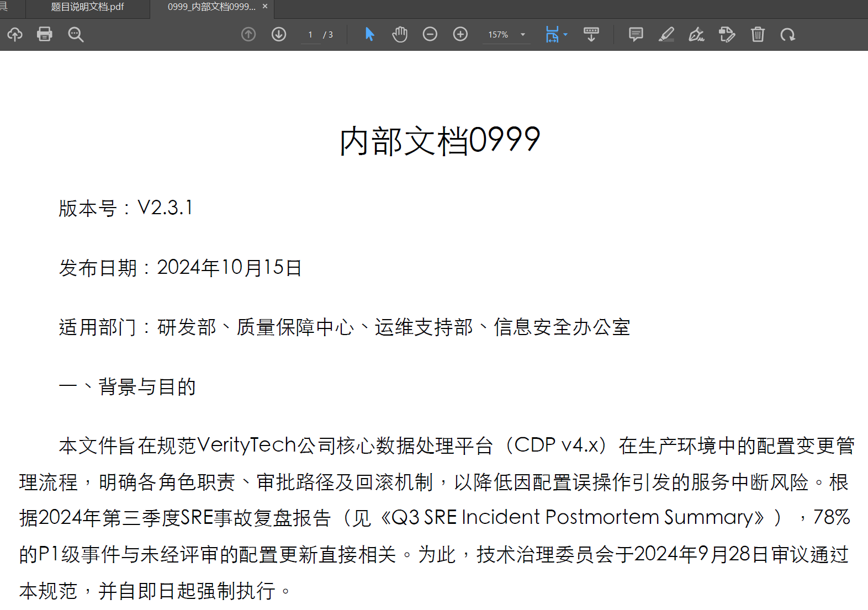Close the 0999_内部文档0999 tab

(x=265, y=7)
